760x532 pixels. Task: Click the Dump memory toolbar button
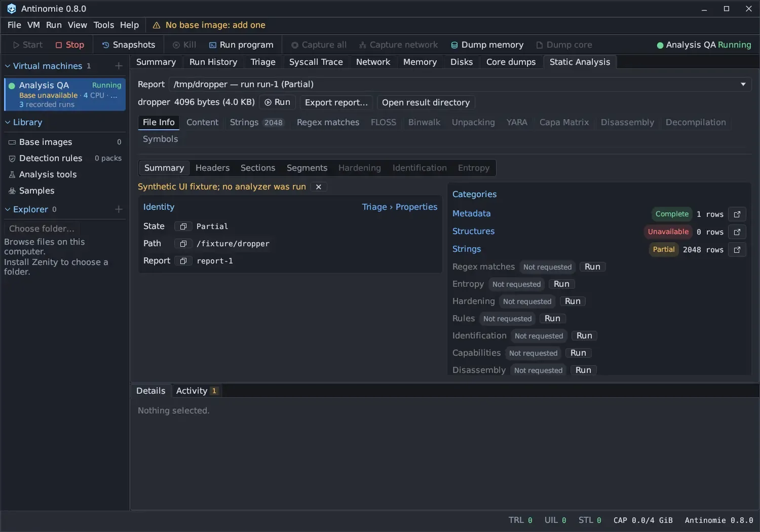tap(487, 45)
